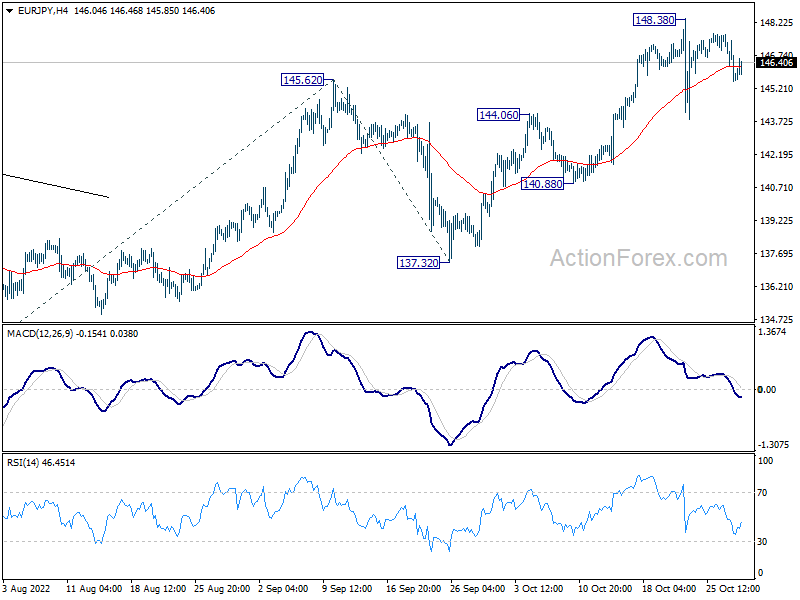The height and width of the screenshot is (600, 800).
Task: Click the 9 Sep 12:00 time label
Action: click(347, 589)
